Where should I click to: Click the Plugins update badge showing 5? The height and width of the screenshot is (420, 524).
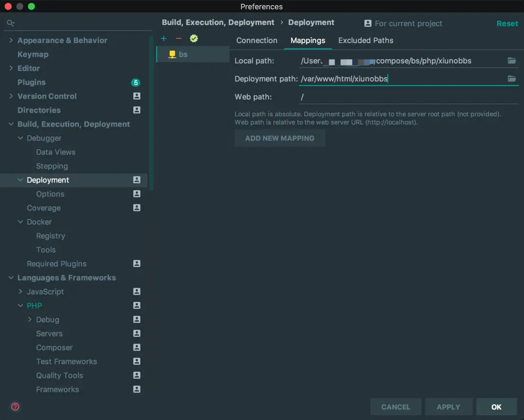(x=136, y=82)
